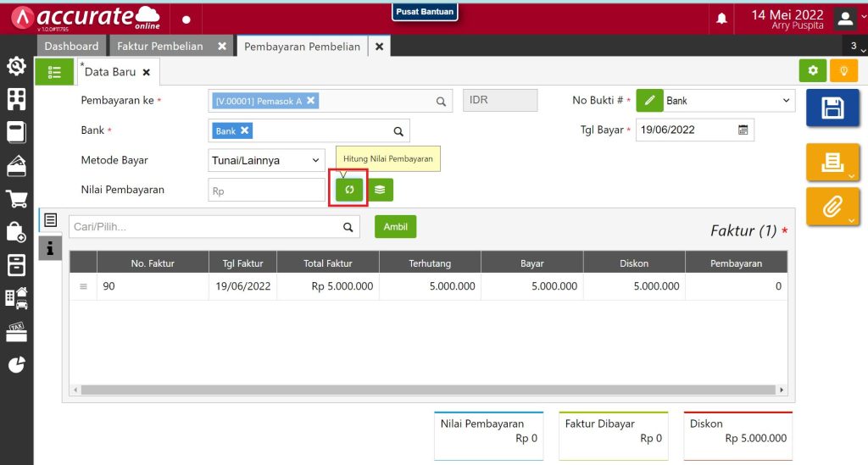Open the notification bell
This screenshot has height=465, width=868.
722,18
